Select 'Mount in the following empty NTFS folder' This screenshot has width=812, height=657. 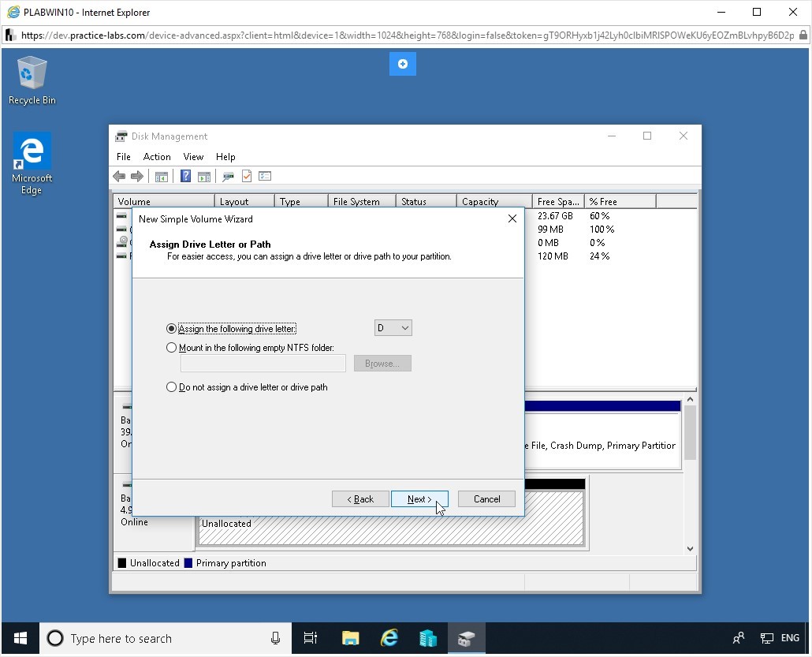tap(250, 348)
